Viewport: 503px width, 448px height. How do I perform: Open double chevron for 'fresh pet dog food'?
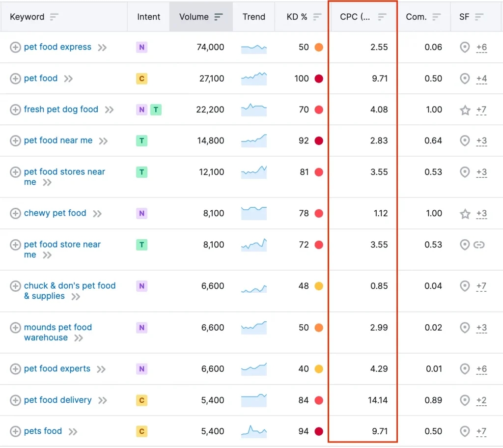[110, 110]
